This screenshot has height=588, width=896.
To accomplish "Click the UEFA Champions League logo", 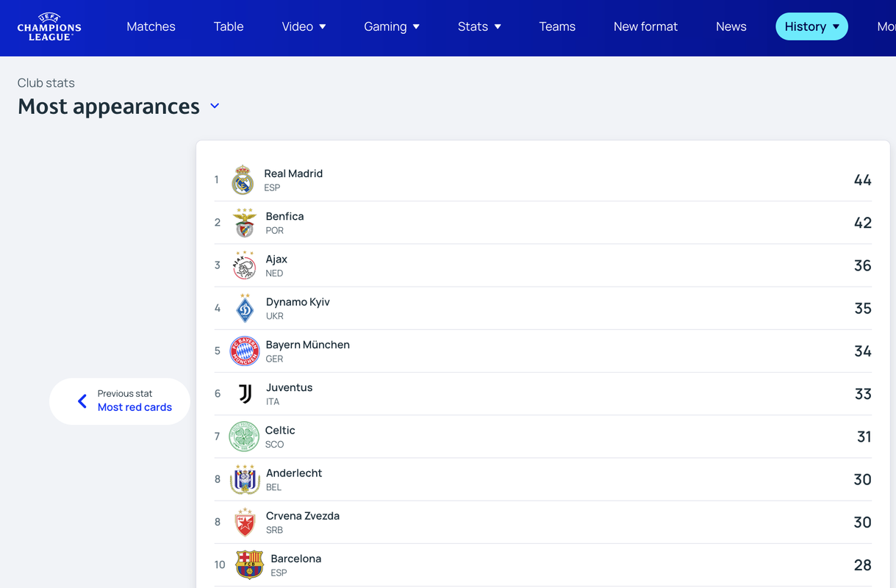I will 49,27.
